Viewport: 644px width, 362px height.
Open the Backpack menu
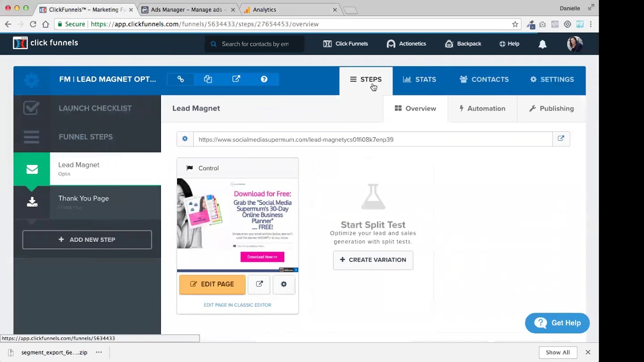[463, 44]
